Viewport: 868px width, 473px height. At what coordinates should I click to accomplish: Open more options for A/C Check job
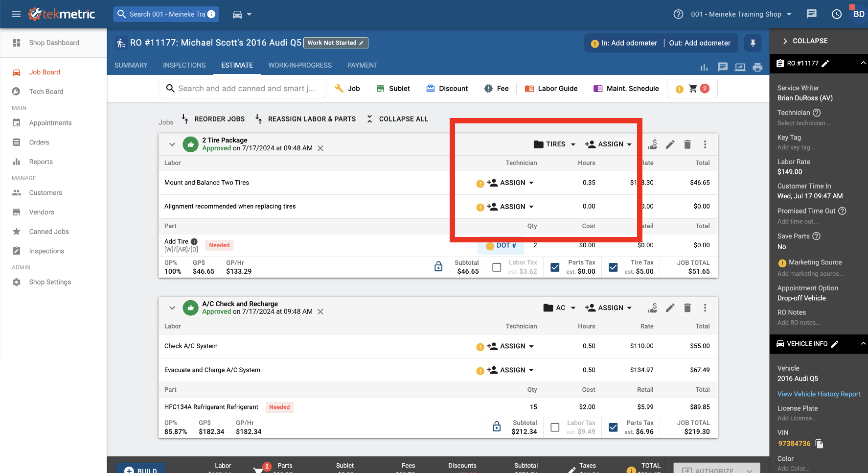pos(705,307)
